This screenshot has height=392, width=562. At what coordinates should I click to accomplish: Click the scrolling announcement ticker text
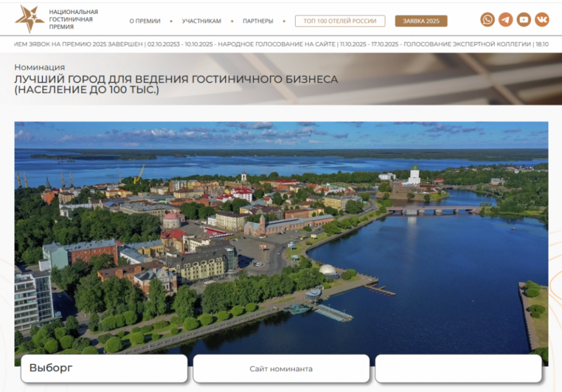tap(282, 44)
